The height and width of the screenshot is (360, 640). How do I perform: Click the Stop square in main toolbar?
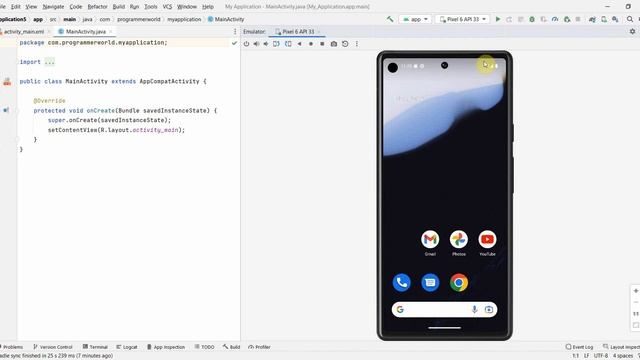click(578, 19)
